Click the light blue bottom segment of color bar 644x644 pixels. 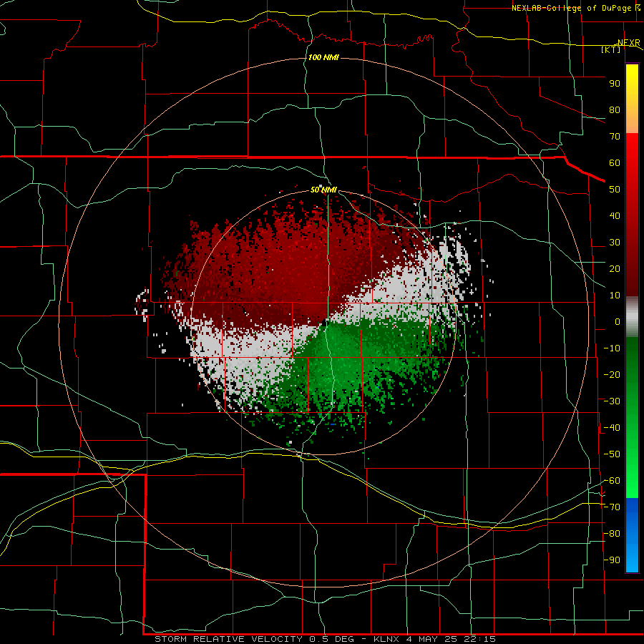(x=632, y=557)
